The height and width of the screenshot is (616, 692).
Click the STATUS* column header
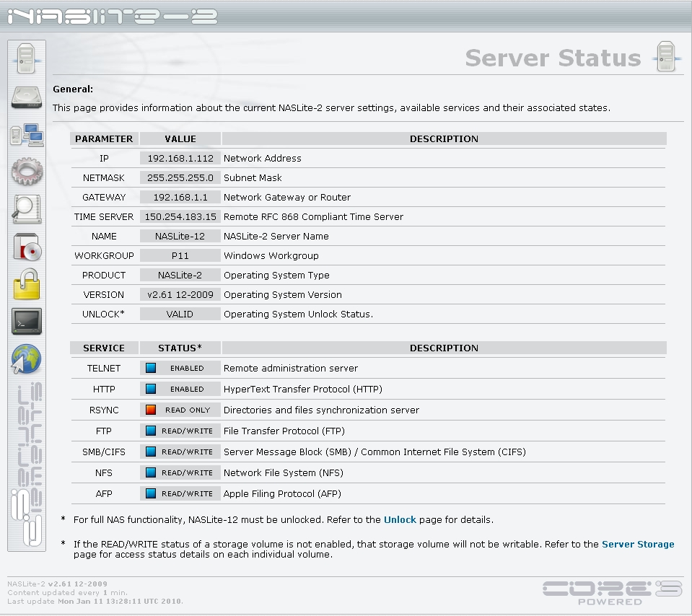coord(180,348)
